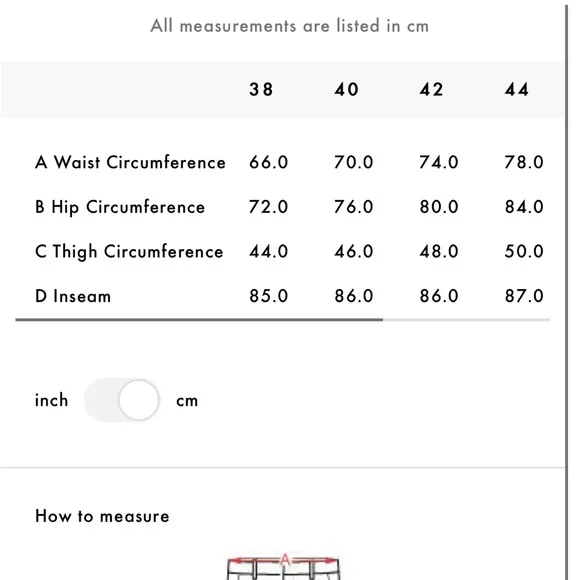The width and height of the screenshot is (580, 580).
Task: Select the cm unit label
Action: [x=187, y=401]
